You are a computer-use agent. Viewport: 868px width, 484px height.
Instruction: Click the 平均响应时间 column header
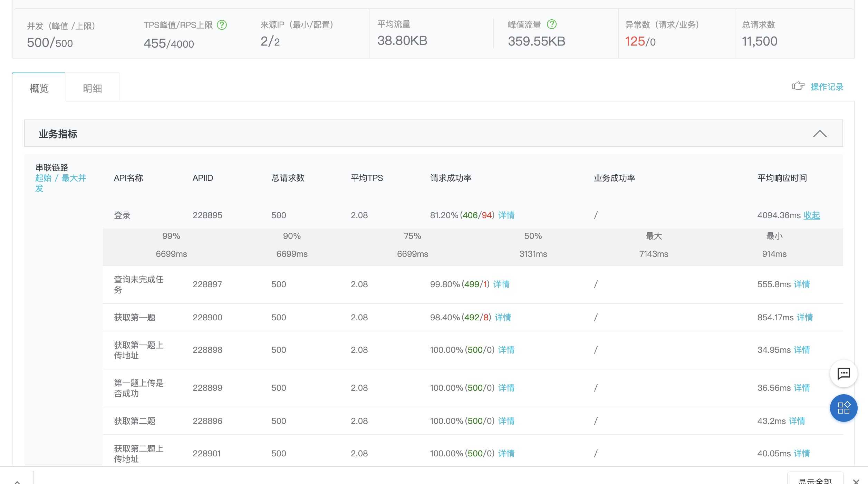(x=782, y=178)
